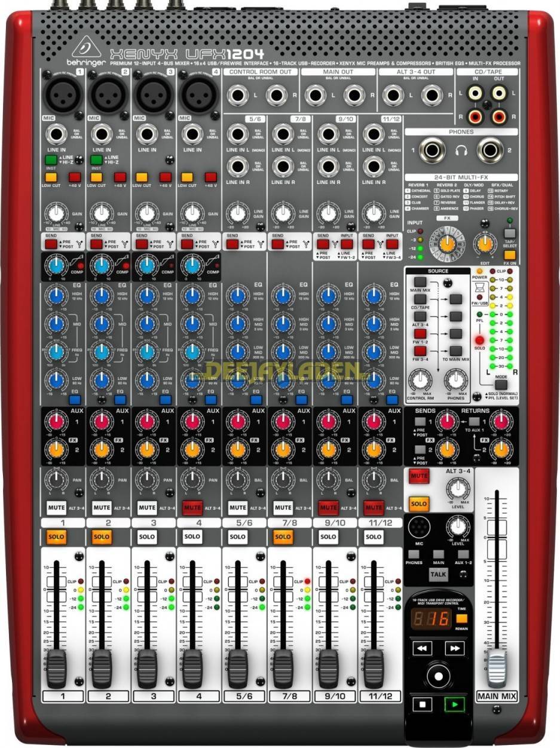Toggle channel 1 LINE/HI-Z green button

click(51, 160)
